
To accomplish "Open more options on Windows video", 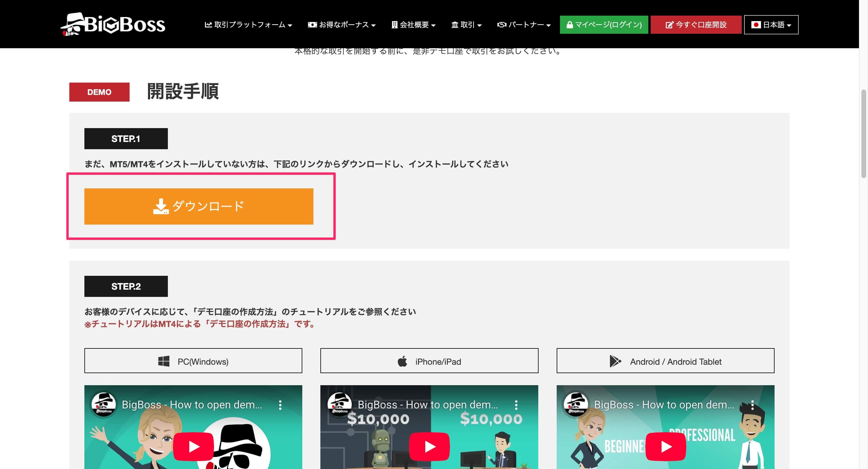I will tap(280, 405).
